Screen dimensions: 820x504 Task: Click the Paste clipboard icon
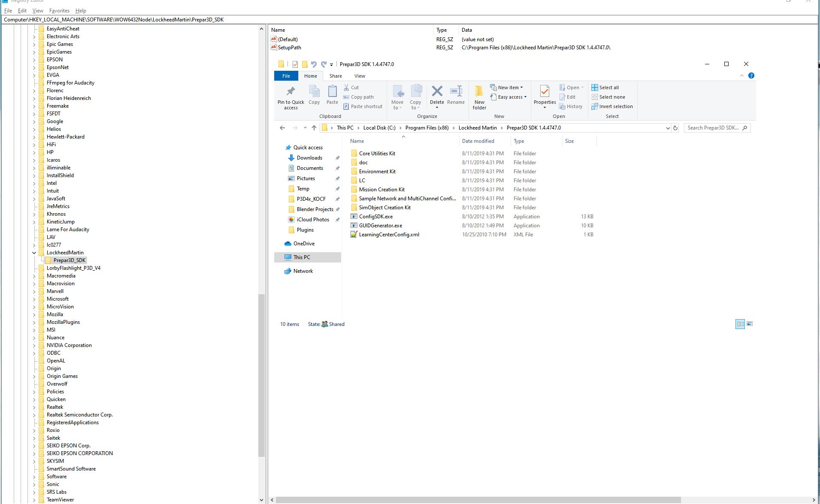pos(332,91)
